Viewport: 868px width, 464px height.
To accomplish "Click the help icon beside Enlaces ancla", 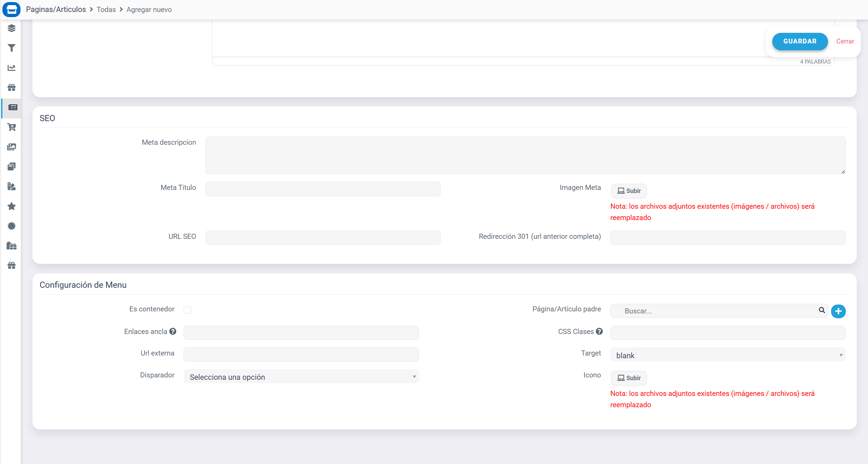I will point(173,331).
